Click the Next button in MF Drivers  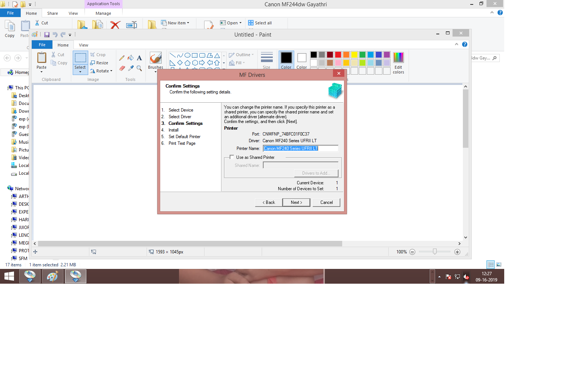[x=296, y=202]
